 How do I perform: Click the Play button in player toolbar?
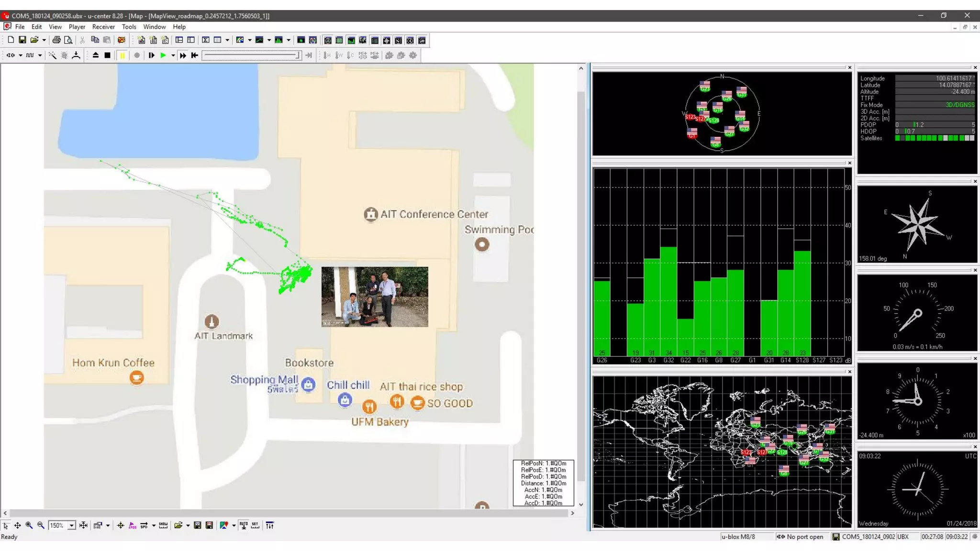click(x=163, y=55)
